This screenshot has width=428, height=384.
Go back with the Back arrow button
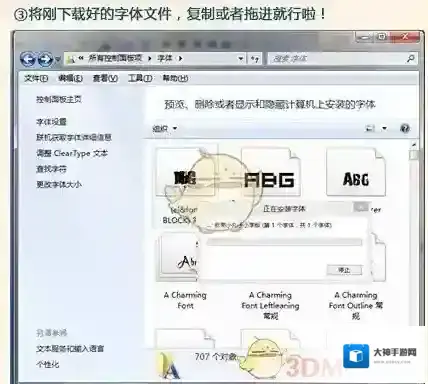click(27, 59)
